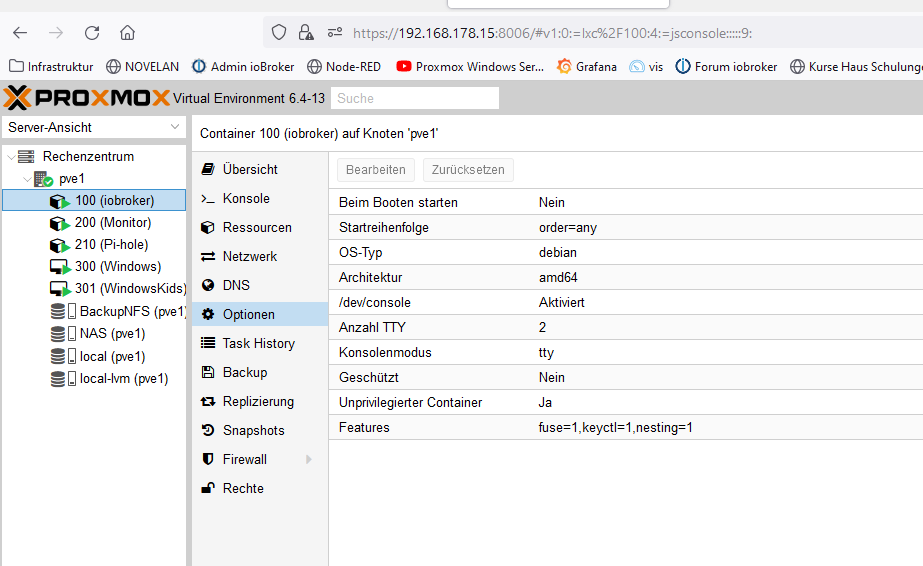Expand the Firewall submenu arrow
Viewport: 923px width, 566px height.
tap(309, 459)
